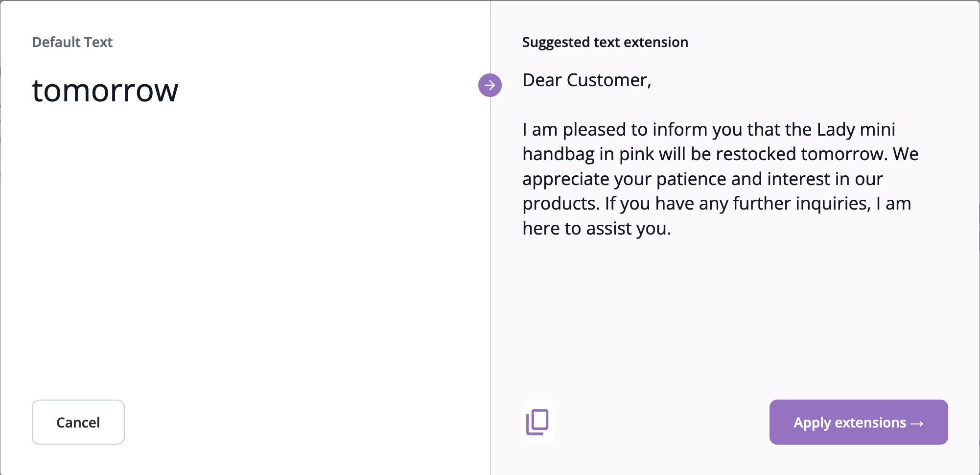Copy the suggested text with the copy icon
The width and height of the screenshot is (980, 475).
pos(537,422)
